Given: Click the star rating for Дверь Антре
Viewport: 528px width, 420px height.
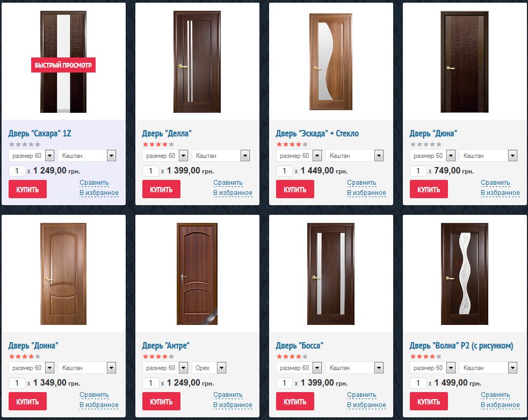Looking at the screenshot, I should pyautogui.click(x=158, y=357).
